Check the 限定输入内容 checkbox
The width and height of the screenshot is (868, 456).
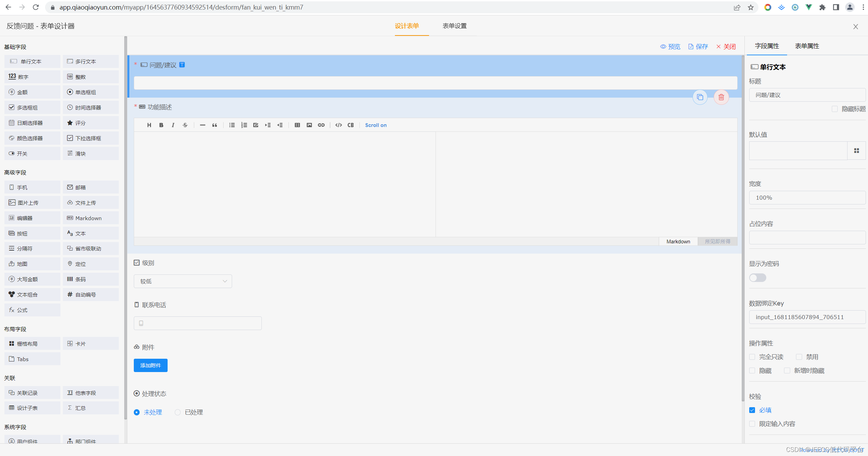click(752, 424)
